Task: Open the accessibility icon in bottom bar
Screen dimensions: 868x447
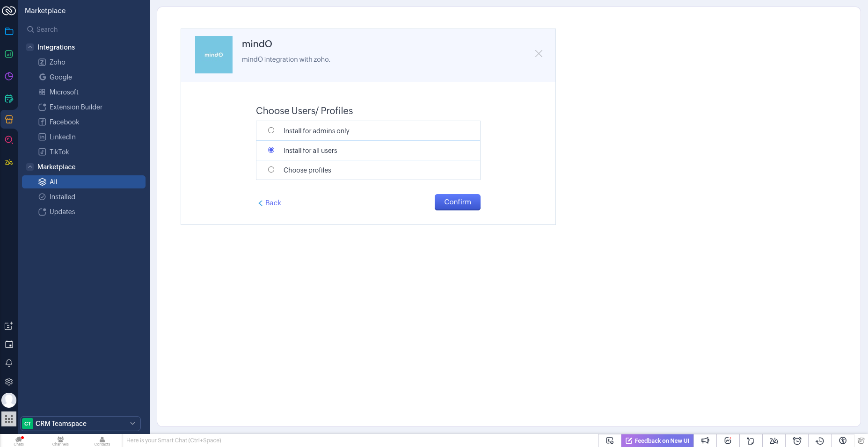Action: 843,440
